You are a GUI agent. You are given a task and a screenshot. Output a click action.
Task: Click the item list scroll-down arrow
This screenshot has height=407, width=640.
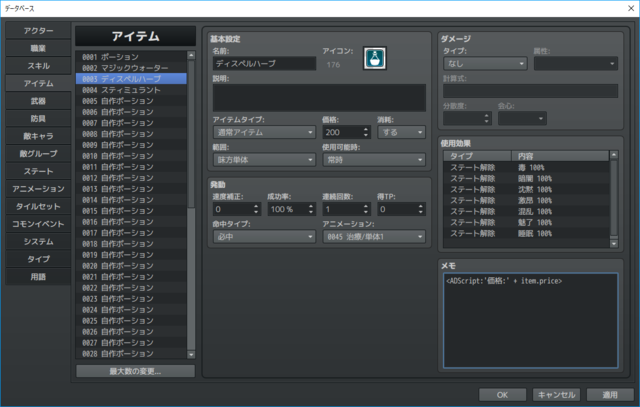(191, 354)
